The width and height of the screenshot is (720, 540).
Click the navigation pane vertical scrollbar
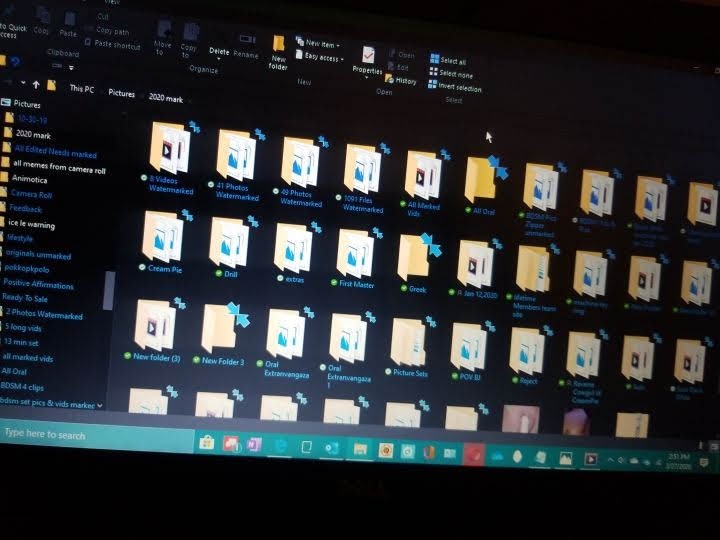tap(110, 290)
